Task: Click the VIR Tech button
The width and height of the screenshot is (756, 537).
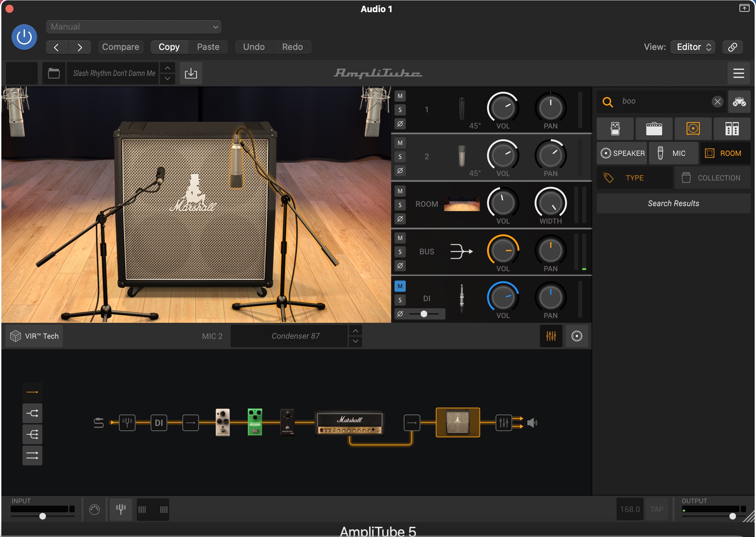Action: pos(34,336)
